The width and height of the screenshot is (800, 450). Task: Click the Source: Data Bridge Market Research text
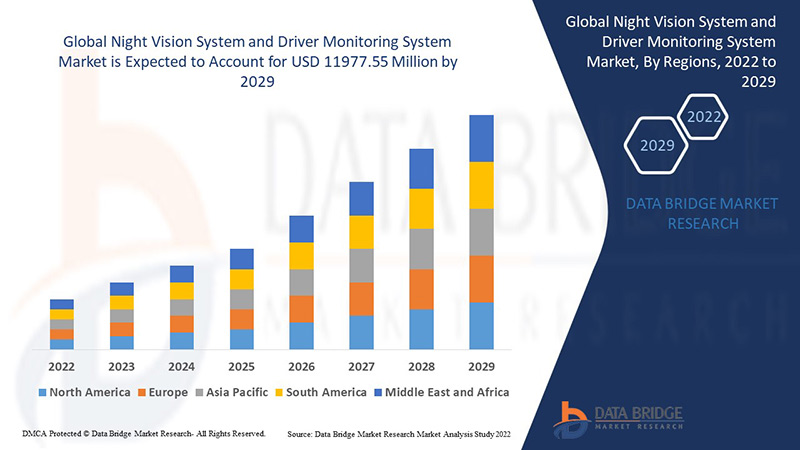[x=400, y=434]
